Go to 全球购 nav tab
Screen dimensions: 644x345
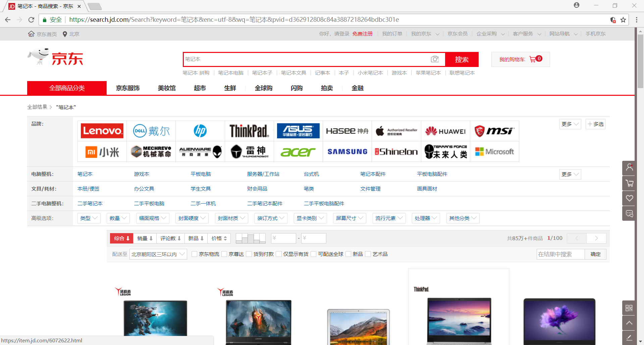coord(264,88)
